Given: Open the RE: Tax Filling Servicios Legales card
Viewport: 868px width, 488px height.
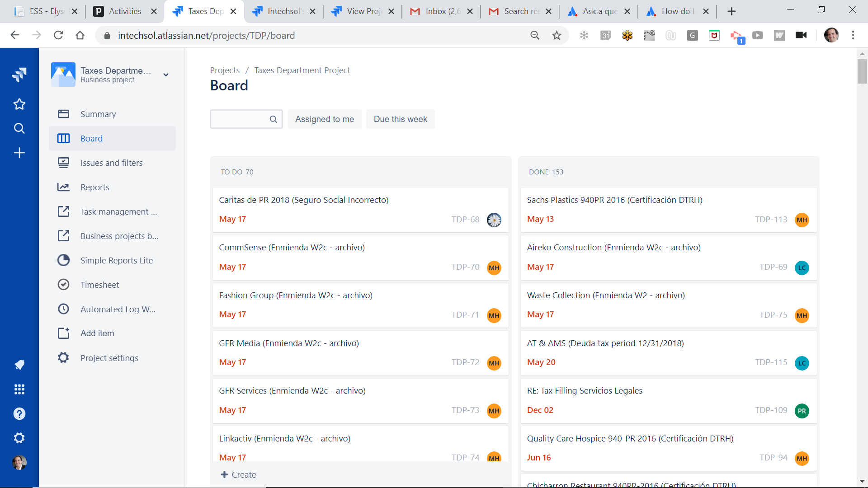Looking at the screenshot, I should (669, 401).
